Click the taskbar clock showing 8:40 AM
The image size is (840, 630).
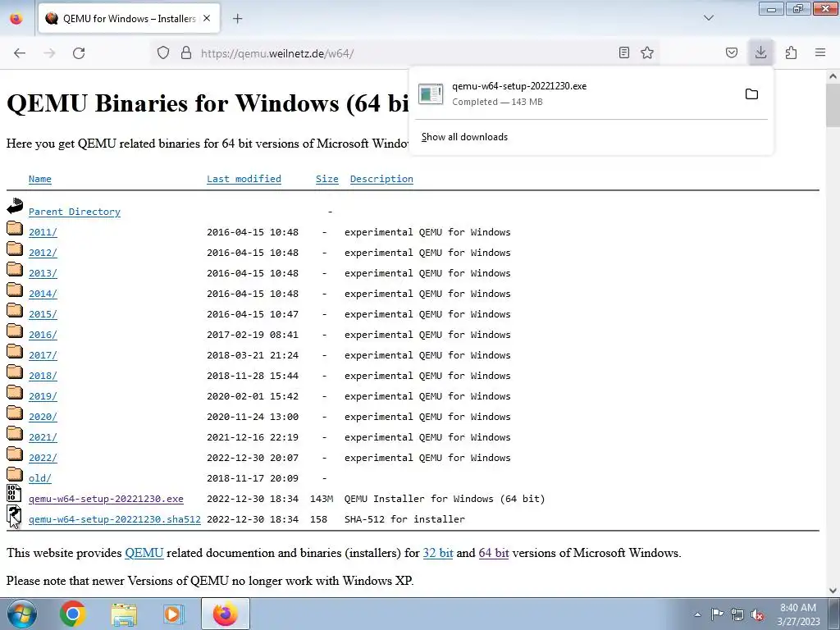click(x=798, y=614)
